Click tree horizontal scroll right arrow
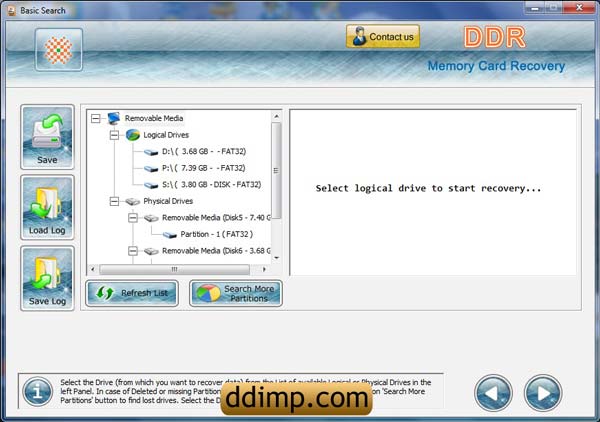The image size is (600, 422). (264, 269)
